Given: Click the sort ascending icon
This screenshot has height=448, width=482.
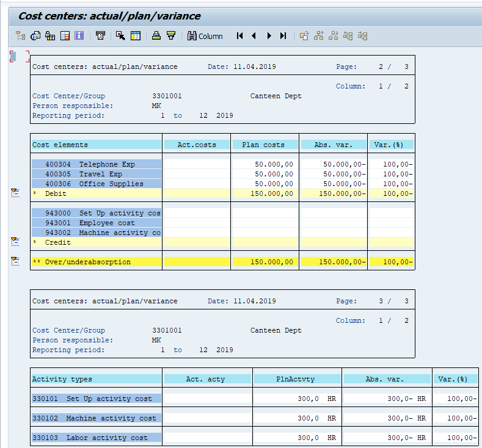Looking at the screenshot, I should click(156, 36).
